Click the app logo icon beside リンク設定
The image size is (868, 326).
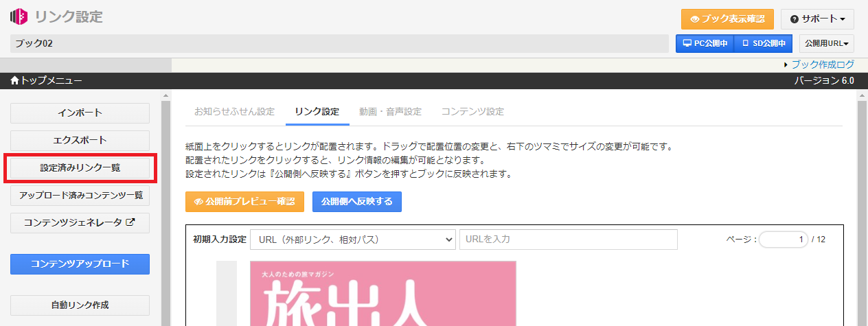(19, 16)
